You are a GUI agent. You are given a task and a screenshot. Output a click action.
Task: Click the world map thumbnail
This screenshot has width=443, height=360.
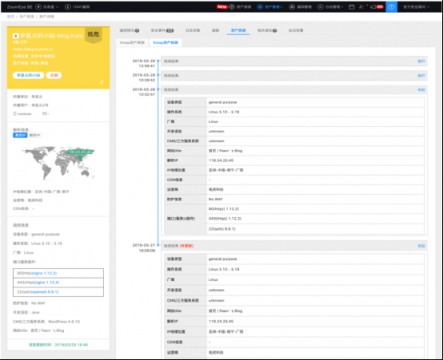coord(58,163)
